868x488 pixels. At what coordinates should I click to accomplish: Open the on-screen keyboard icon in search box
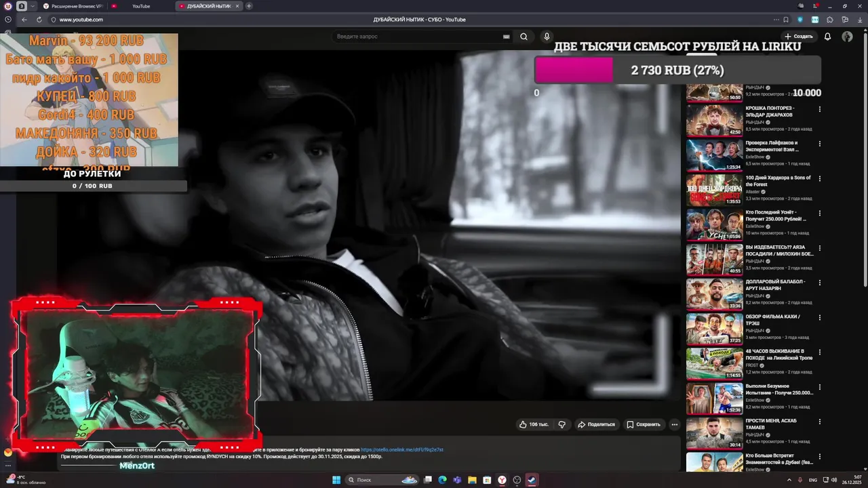(x=506, y=37)
